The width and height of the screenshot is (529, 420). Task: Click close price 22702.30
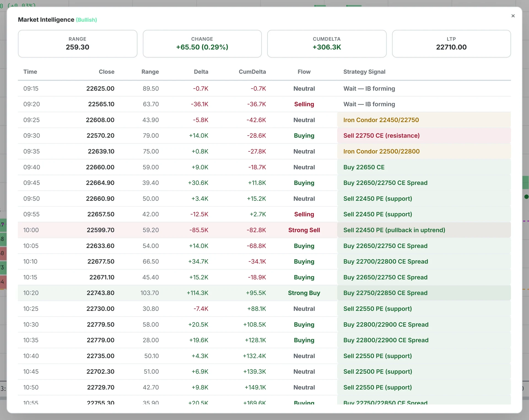point(101,372)
